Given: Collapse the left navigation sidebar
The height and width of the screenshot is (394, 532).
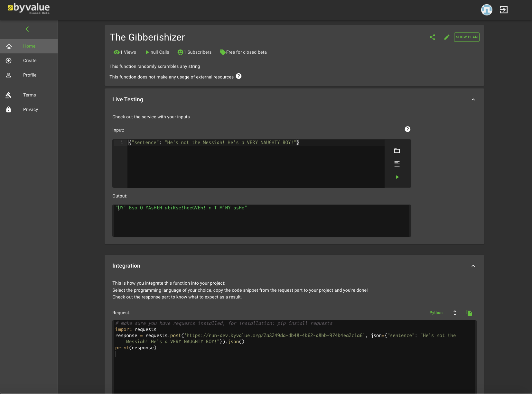Looking at the screenshot, I should coord(27,29).
